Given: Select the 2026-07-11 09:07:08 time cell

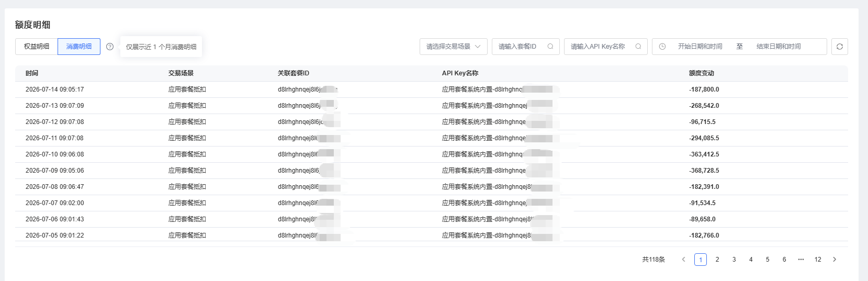Looking at the screenshot, I should pyautogui.click(x=55, y=138).
